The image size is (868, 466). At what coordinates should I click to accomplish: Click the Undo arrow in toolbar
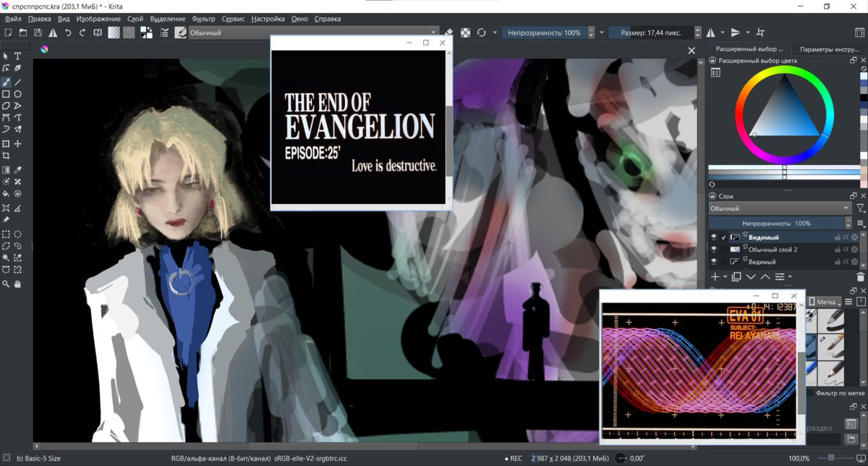click(x=68, y=33)
